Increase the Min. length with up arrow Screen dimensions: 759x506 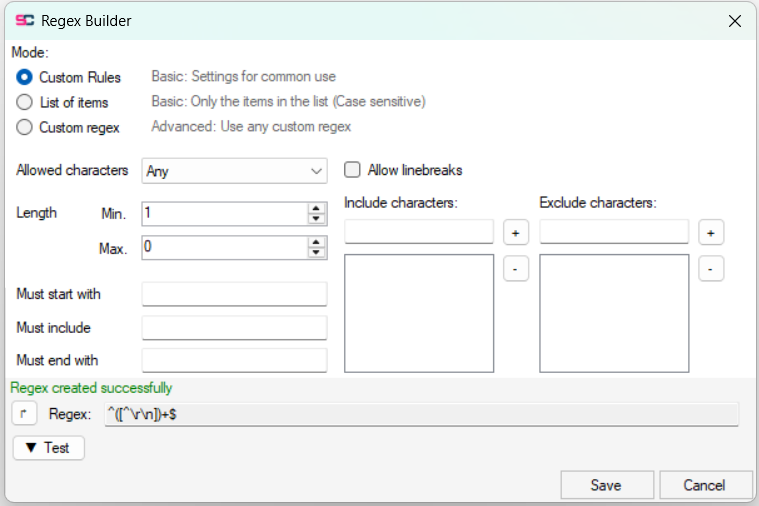pyautogui.click(x=316, y=208)
